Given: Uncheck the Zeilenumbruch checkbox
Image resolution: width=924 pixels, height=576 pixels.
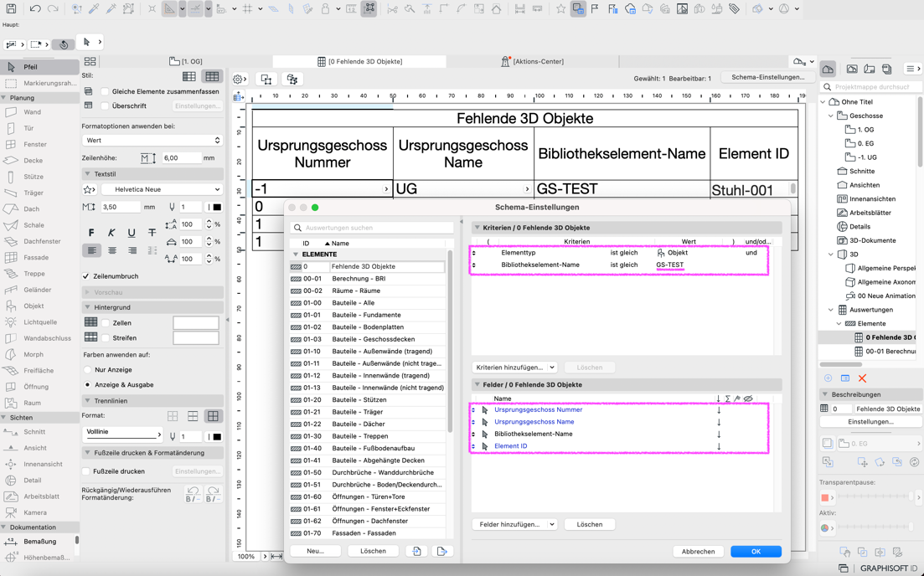Looking at the screenshot, I should click(x=86, y=276).
